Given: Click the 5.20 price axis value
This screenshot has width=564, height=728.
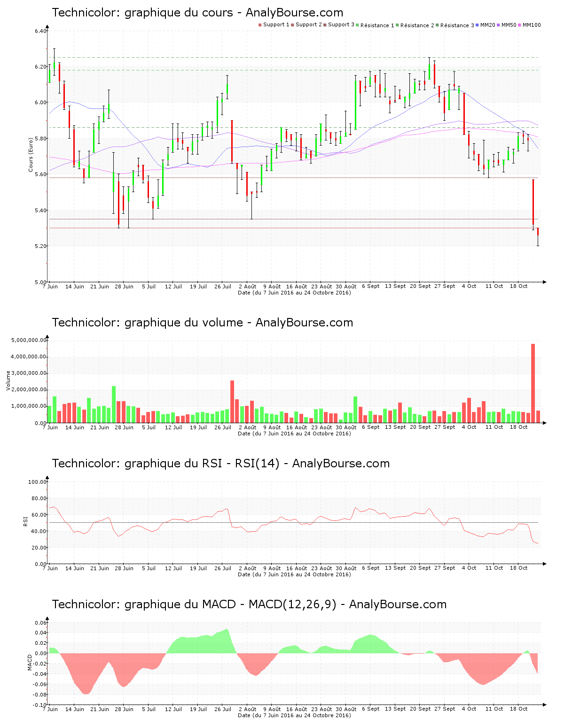Looking at the screenshot, I should (x=40, y=247).
